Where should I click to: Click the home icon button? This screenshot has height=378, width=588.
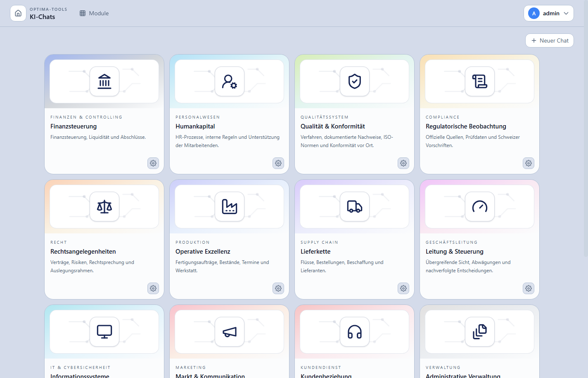(x=18, y=13)
